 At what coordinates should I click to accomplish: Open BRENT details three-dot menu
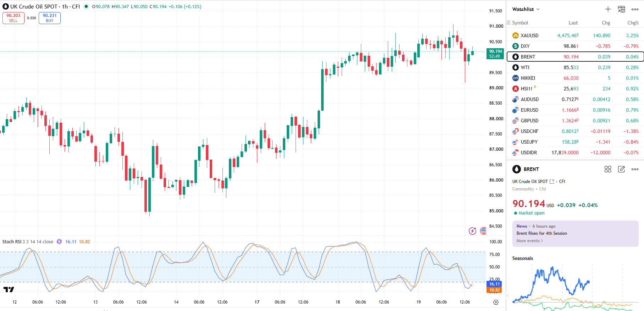coord(635,169)
